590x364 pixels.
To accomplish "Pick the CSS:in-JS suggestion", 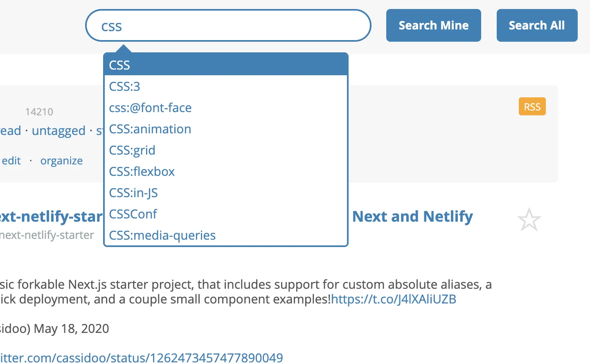I will [x=133, y=193].
